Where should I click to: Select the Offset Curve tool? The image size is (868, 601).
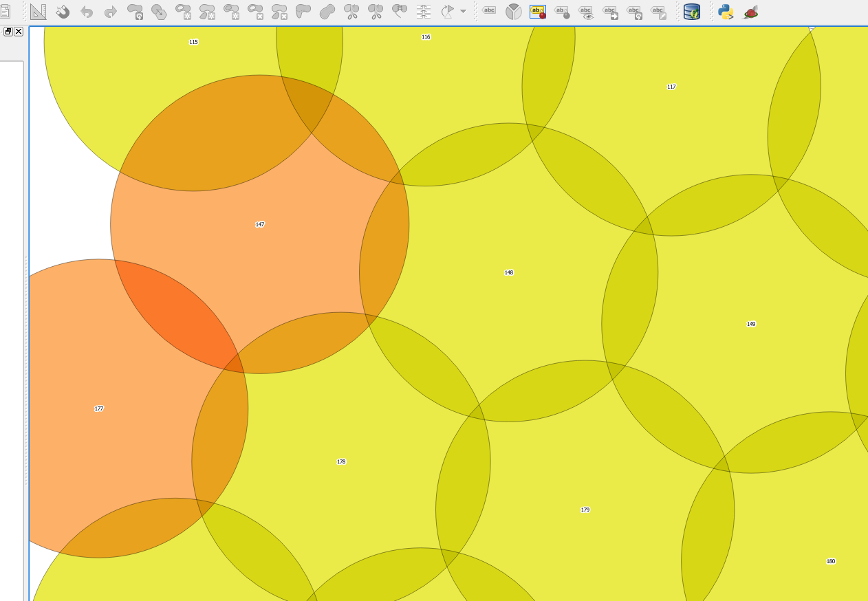[327, 11]
